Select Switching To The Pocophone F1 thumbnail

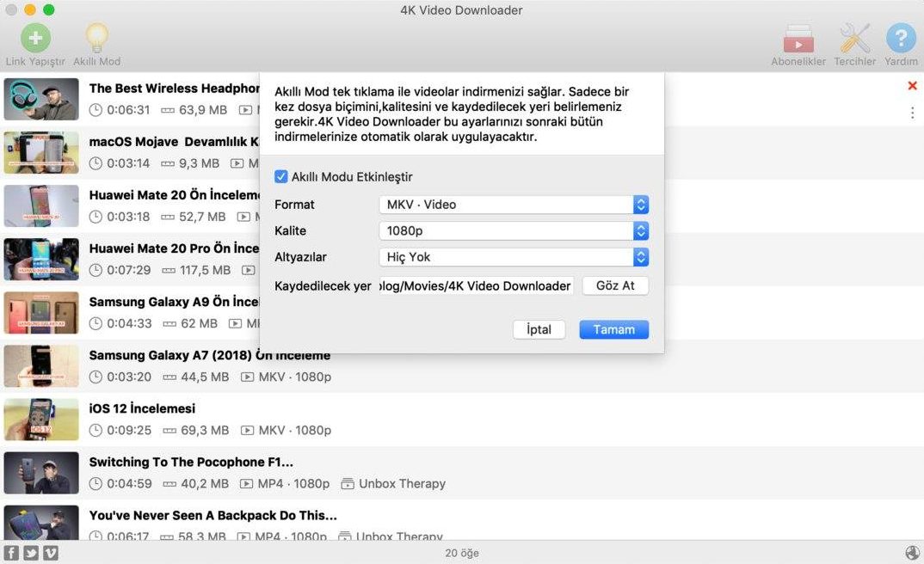pyautogui.click(x=41, y=473)
